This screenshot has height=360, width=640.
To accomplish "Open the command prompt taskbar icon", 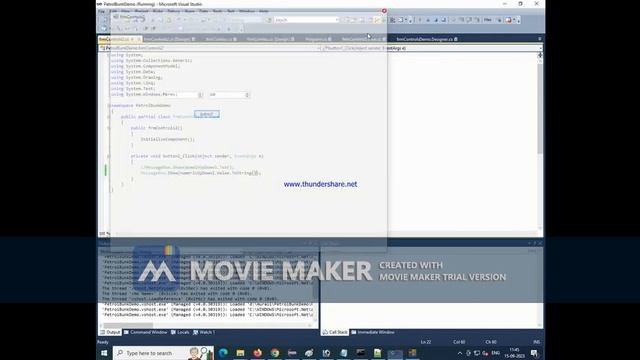I will click(x=360, y=353).
